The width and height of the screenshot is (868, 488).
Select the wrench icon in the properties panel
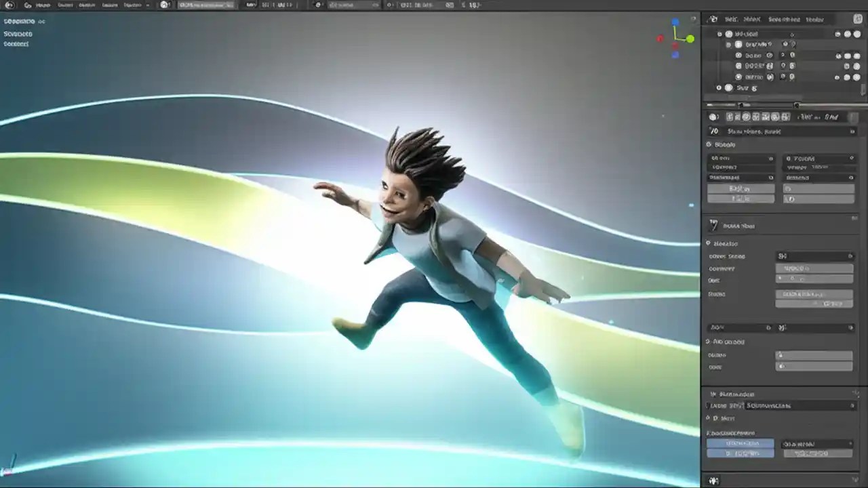pos(773,117)
